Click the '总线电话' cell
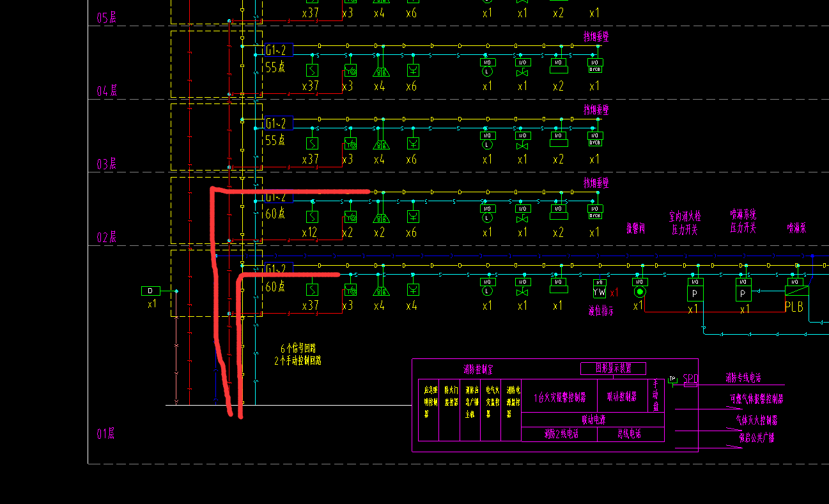This screenshot has width=829, height=504. click(630, 434)
